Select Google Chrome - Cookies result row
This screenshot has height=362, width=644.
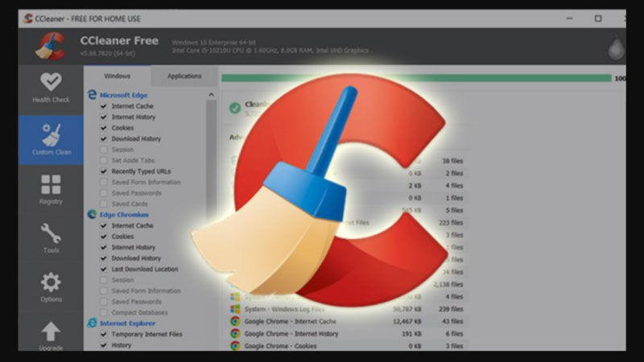click(x=347, y=346)
